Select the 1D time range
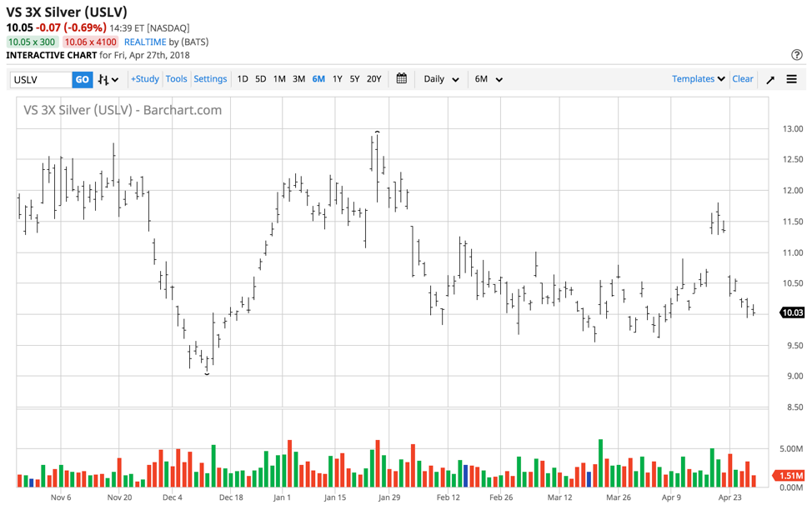 [243, 78]
